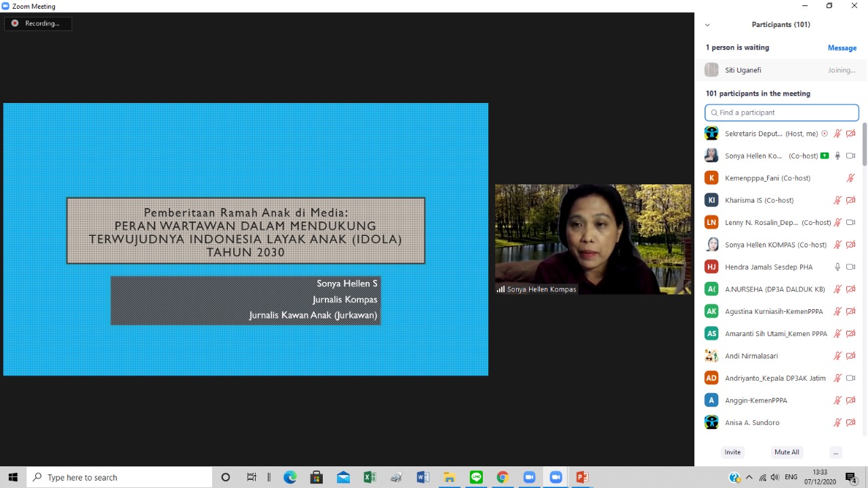Select Anggin-KemenPPPA in the participant list
Viewport: 868px width, 488px height.
pos(755,401)
